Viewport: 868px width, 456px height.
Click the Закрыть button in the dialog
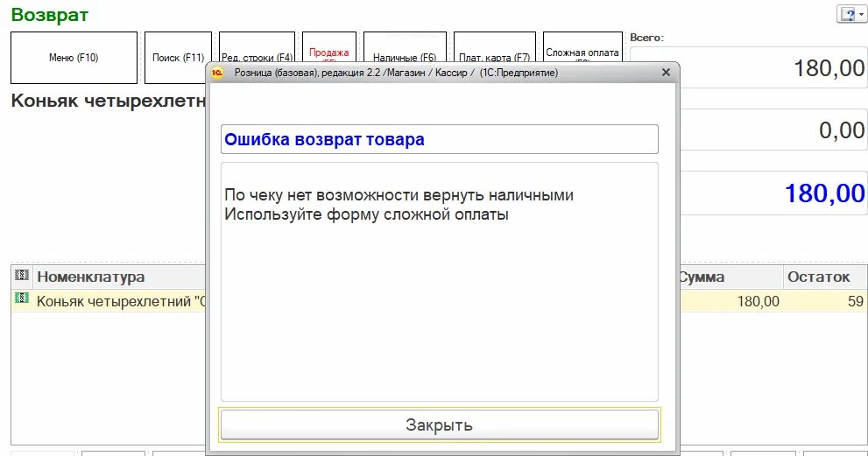coord(440,424)
